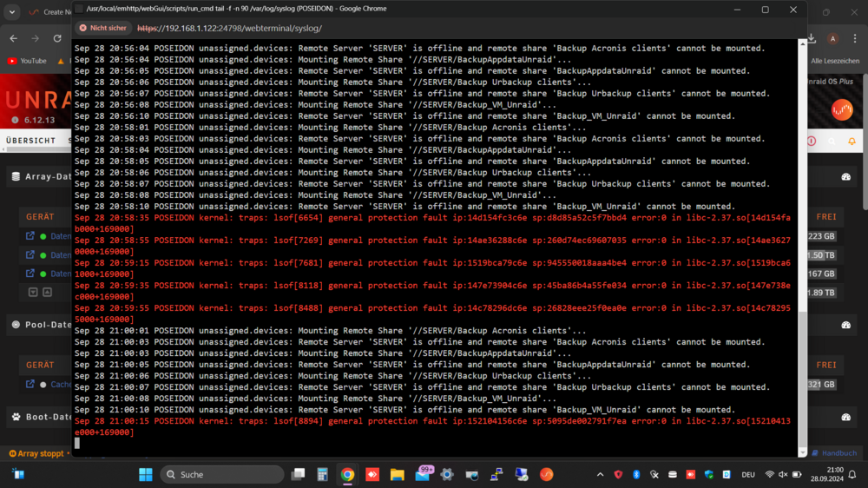Open the second Daten disk external link icon
The height and width of the screenshot is (488, 868).
[30, 254]
